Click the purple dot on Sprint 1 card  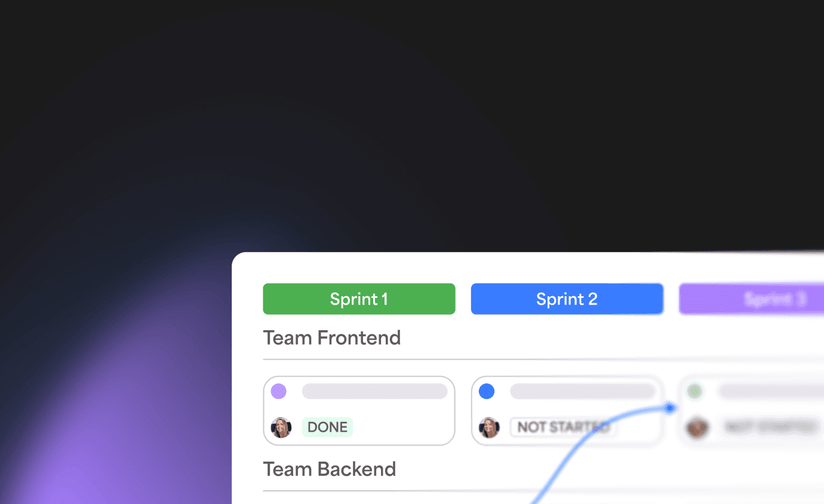(278, 392)
